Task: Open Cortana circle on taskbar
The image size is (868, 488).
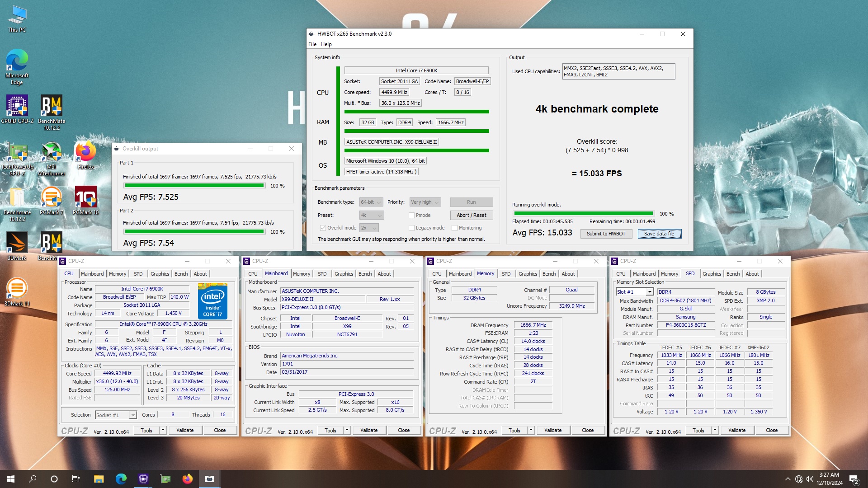Action: point(54,479)
